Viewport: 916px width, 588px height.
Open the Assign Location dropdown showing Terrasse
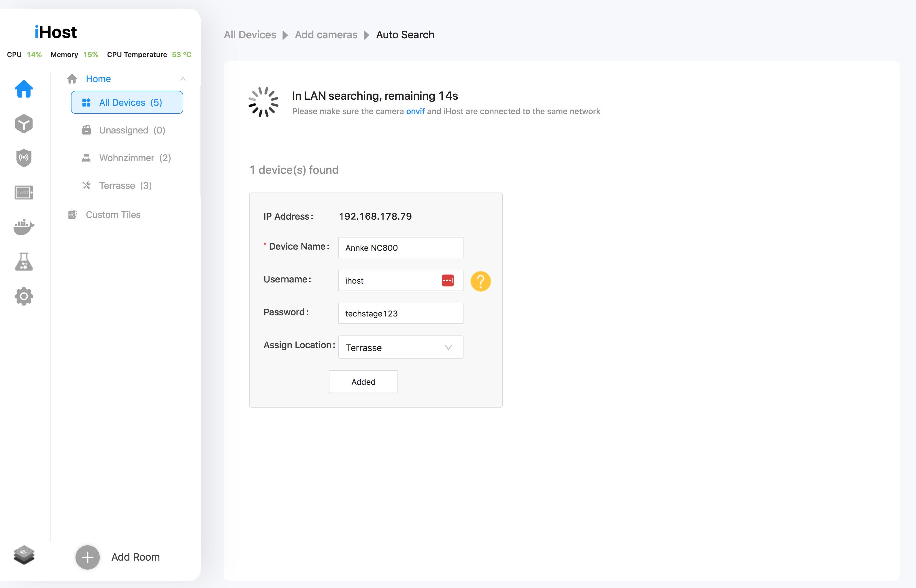[401, 347]
